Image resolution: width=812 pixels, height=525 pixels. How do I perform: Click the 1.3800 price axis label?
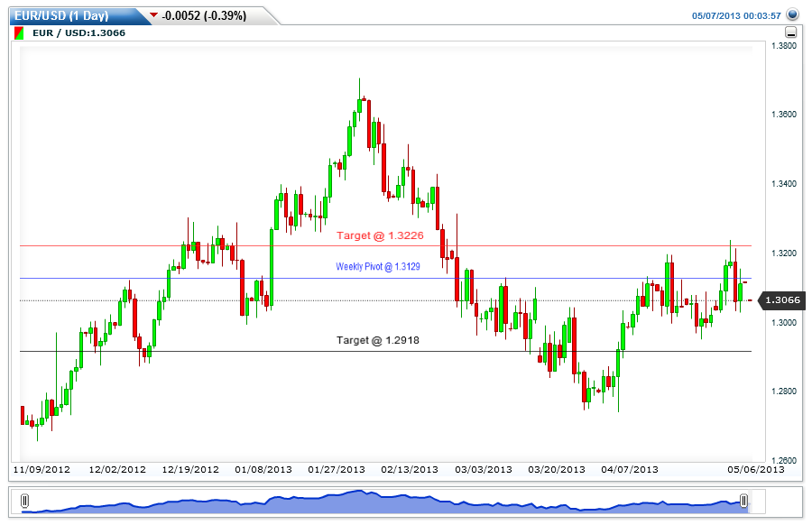[784, 46]
